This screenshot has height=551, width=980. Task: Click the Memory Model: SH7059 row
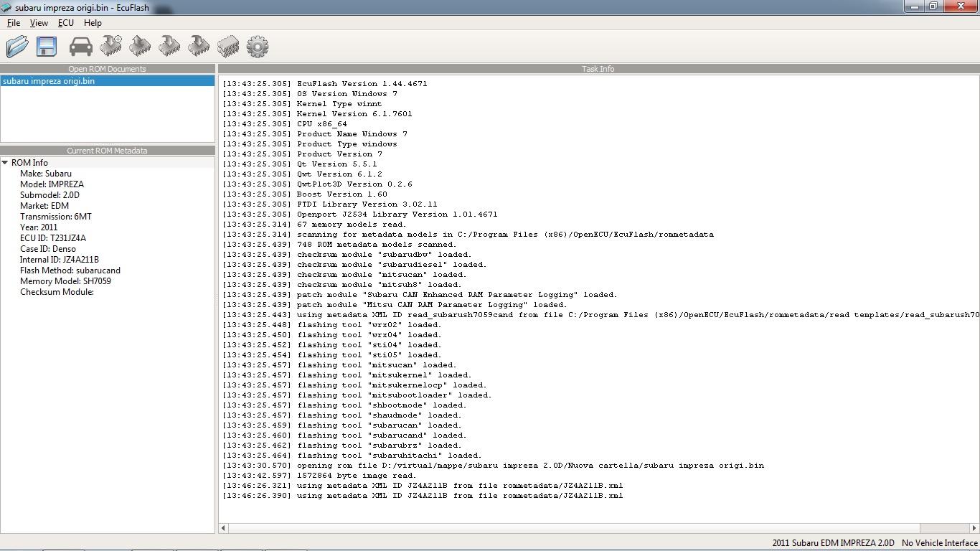click(65, 281)
